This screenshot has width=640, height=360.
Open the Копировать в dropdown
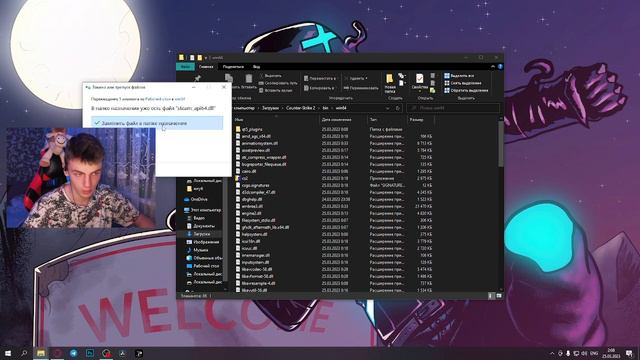pyautogui.click(x=319, y=88)
